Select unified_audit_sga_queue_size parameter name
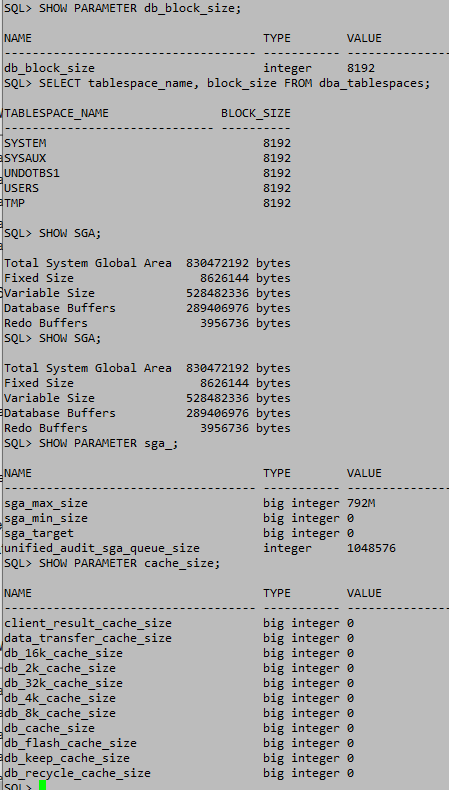The width and height of the screenshot is (449, 790). click(102, 549)
